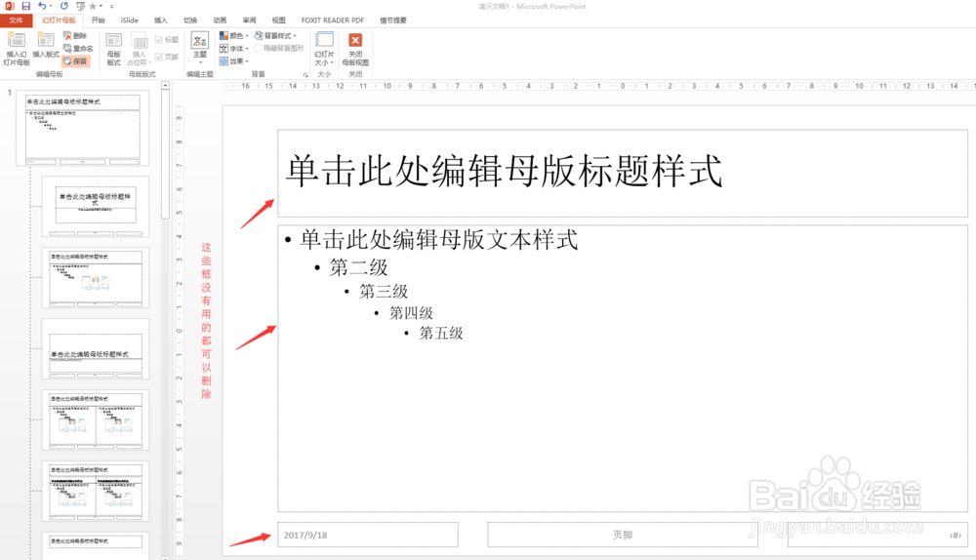Switch to the iSlide tab

pyautogui.click(x=130, y=20)
